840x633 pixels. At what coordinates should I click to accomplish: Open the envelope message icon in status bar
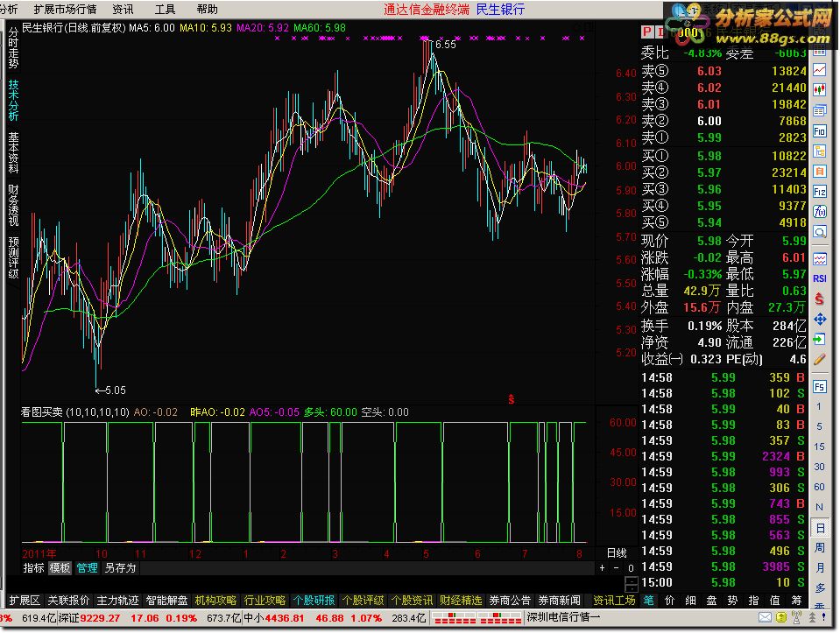click(x=765, y=617)
